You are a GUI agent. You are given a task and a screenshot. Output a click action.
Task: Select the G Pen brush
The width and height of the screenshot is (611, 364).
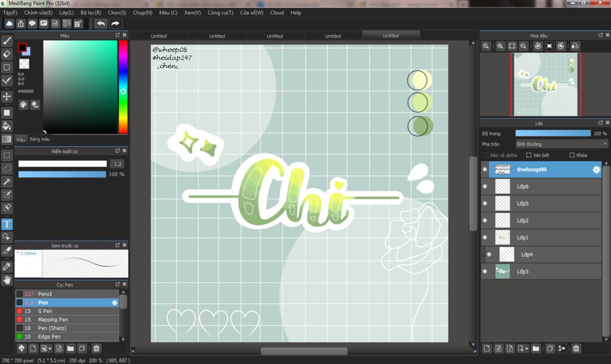(x=67, y=311)
